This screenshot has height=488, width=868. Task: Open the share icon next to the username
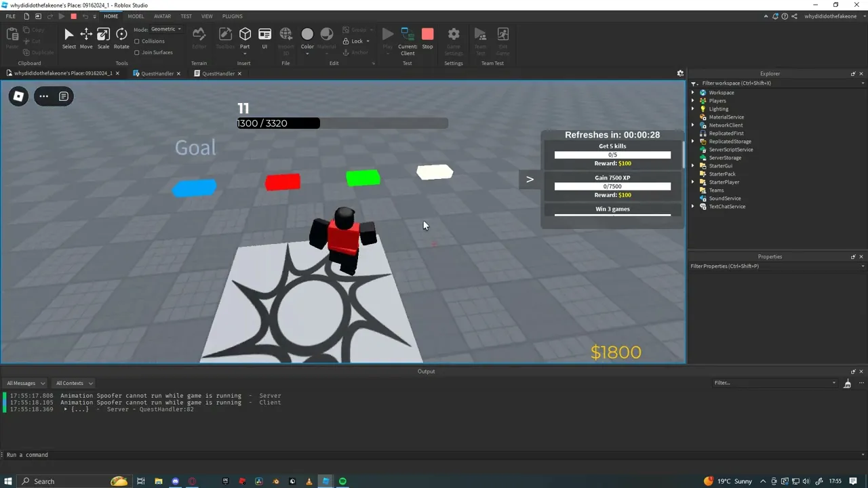794,16
